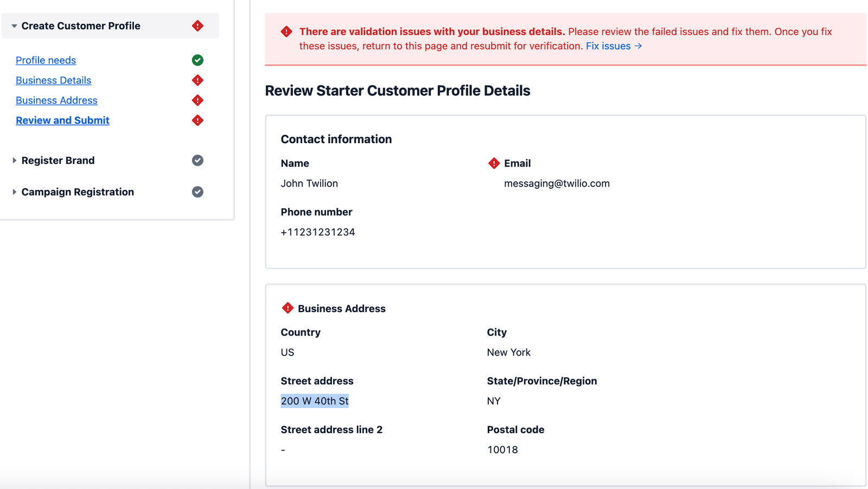The width and height of the screenshot is (868, 489).
Task: Click the highlighted street address 200 W 40th St
Action: (x=315, y=401)
